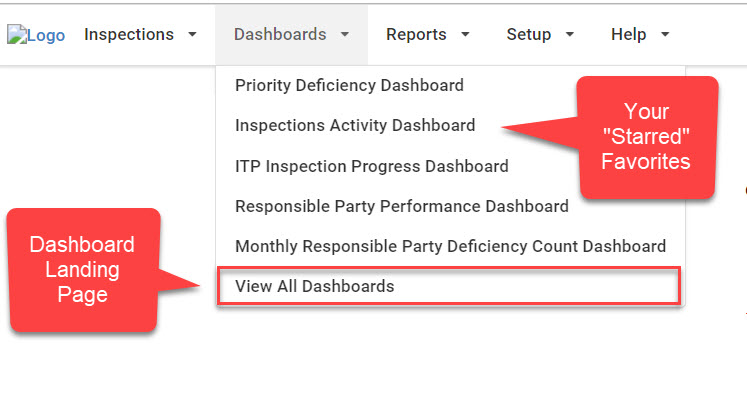Expand the Help dropdown arrow

(666, 34)
